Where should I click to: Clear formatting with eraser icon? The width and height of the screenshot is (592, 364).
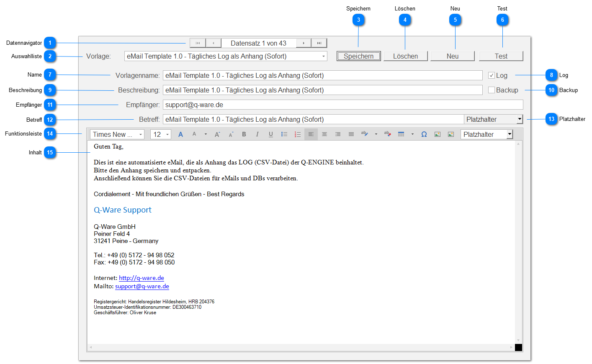(388, 134)
